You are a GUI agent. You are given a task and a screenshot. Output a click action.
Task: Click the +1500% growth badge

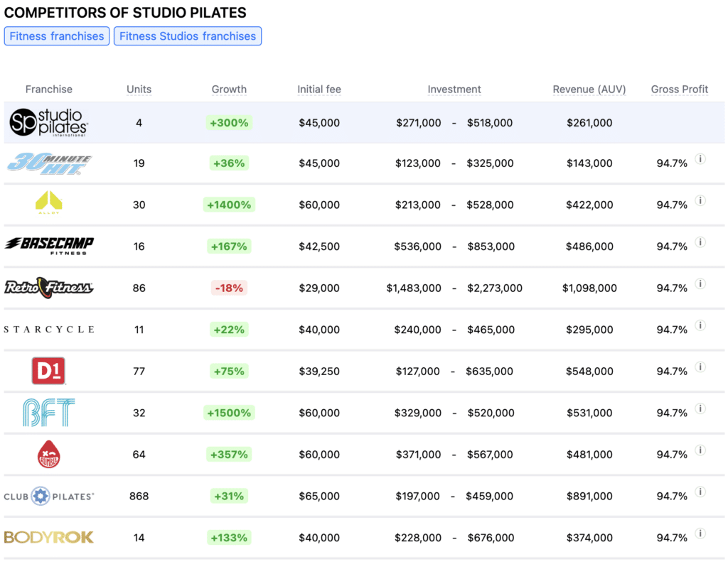[x=229, y=413]
